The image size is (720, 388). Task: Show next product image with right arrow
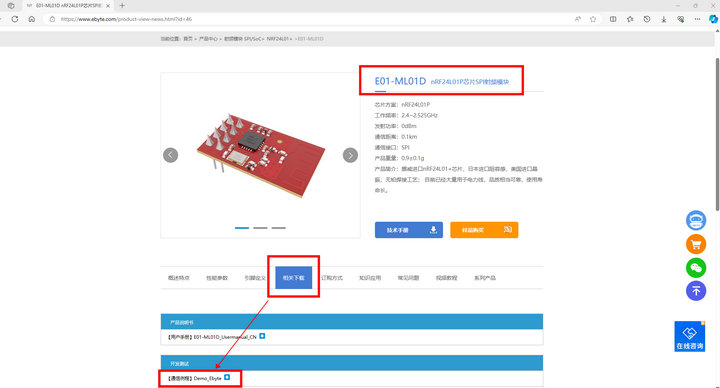coord(350,155)
